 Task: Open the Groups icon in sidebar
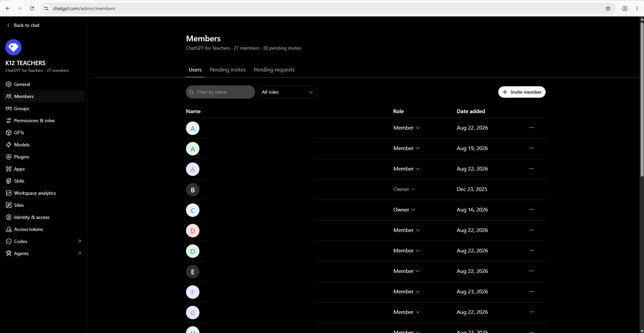(x=9, y=108)
